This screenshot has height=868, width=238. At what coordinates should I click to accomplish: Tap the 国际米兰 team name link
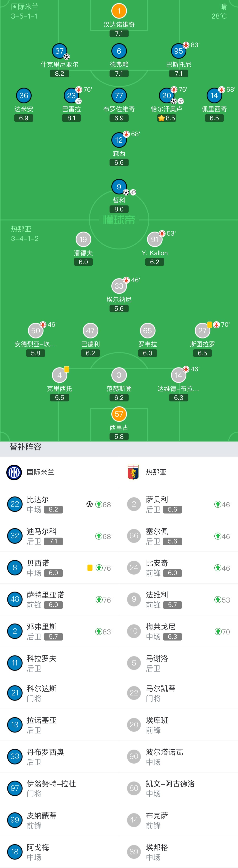point(40,472)
